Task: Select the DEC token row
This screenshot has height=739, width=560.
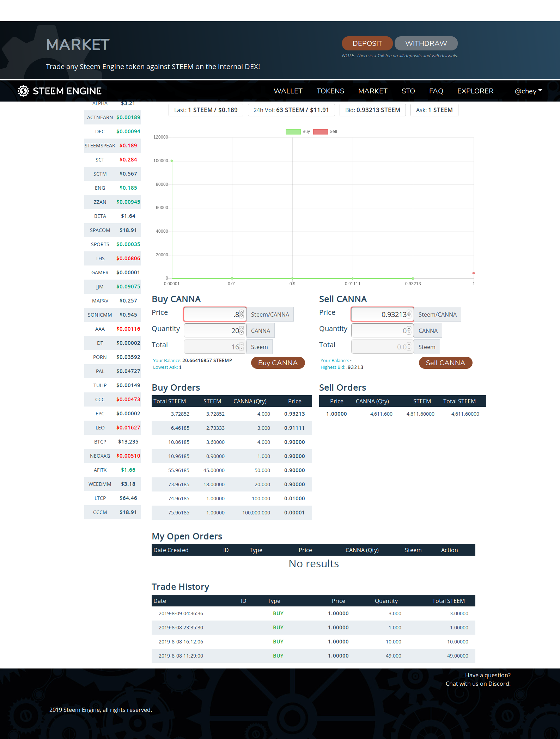Action: coord(112,132)
